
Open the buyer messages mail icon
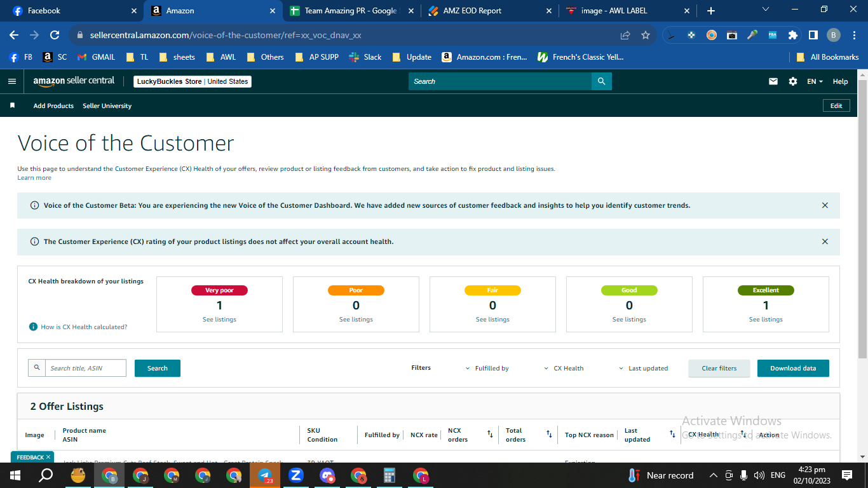pos(773,81)
